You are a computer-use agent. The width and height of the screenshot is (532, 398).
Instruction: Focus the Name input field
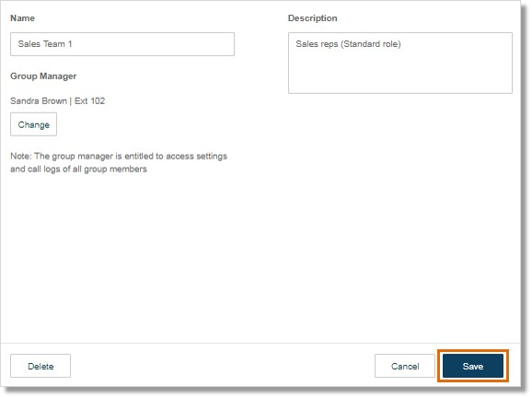coord(122,44)
